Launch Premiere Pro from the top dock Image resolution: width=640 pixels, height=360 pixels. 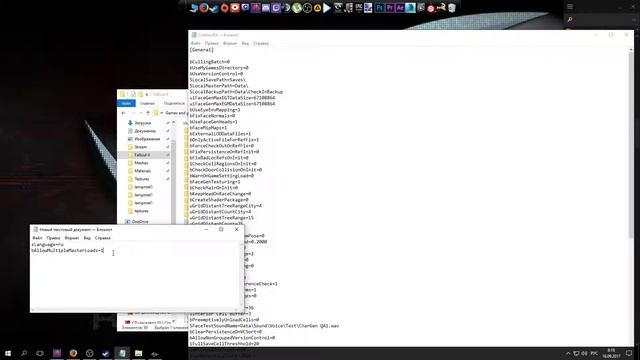point(389,7)
